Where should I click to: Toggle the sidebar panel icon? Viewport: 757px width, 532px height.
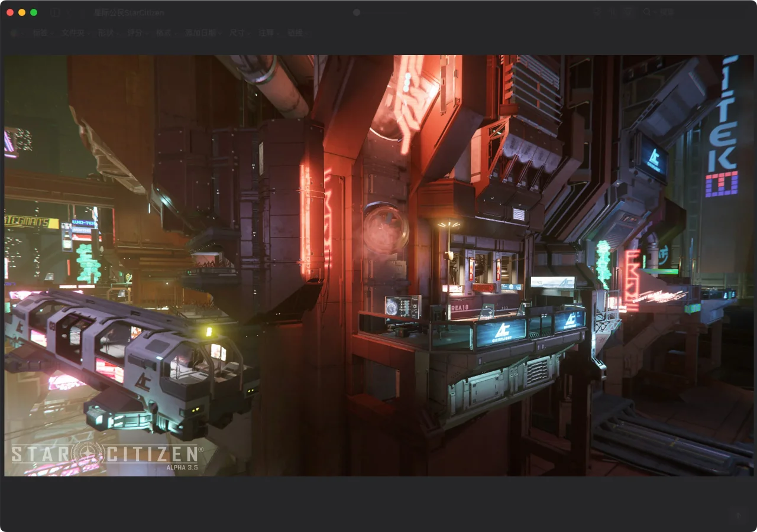pyautogui.click(x=54, y=12)
